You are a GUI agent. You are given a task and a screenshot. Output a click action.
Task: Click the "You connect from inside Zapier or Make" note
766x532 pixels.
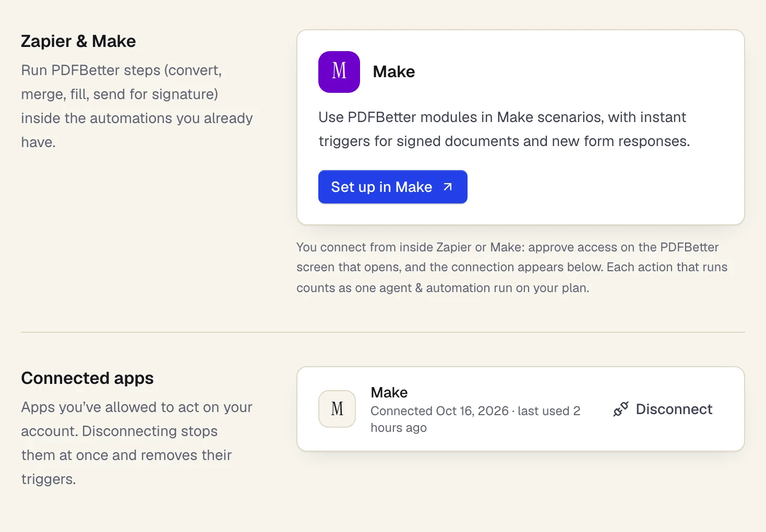tap(512, 268)
